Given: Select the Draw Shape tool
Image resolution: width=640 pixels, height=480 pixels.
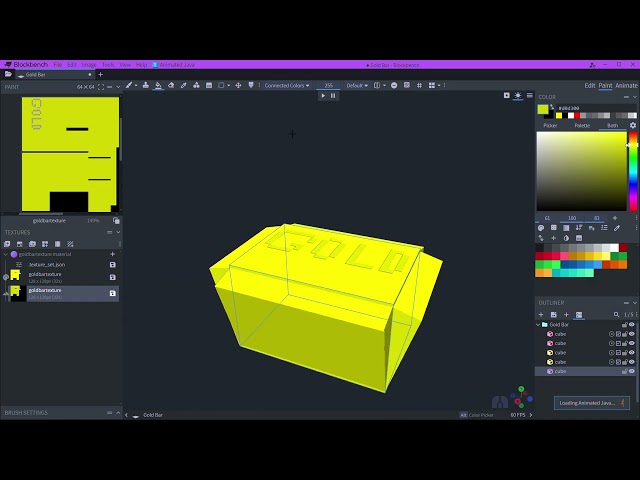Looking at the screenshot, I should 196,85.
